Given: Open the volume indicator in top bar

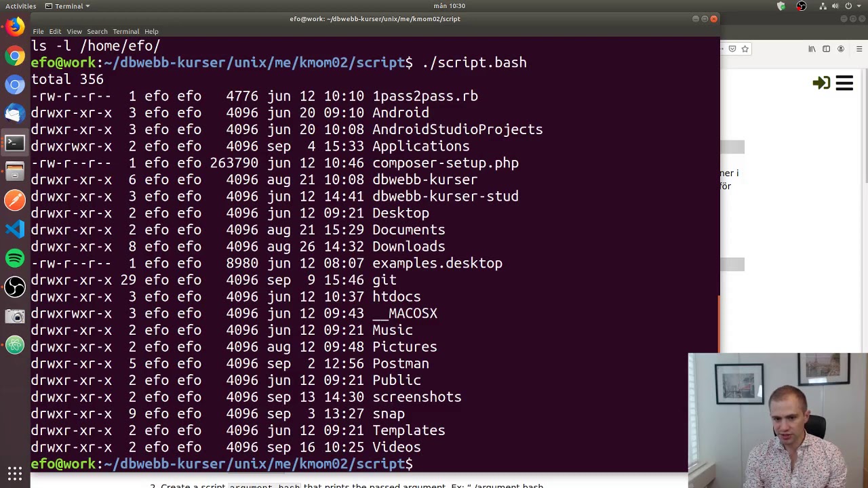Looking at the screenshot, I should (x=835, y=6).
